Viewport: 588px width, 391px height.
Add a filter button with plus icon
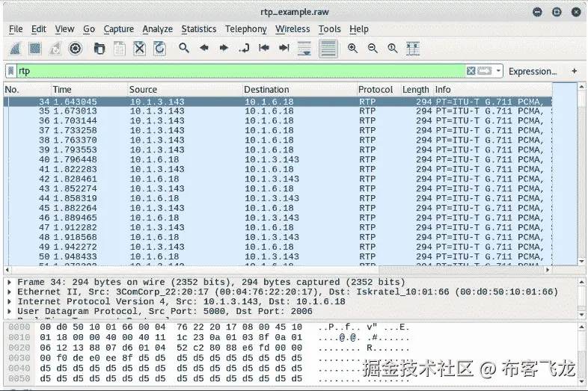click(x=574, y=70)
